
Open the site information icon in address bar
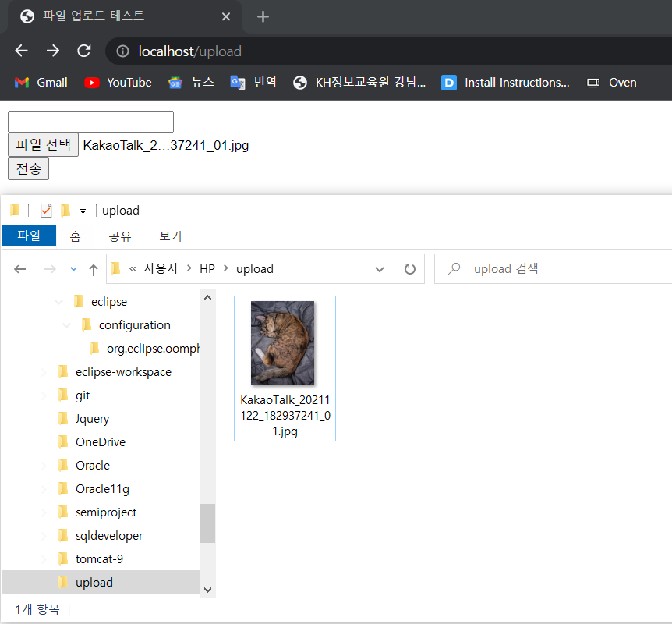tap(122, 51)
